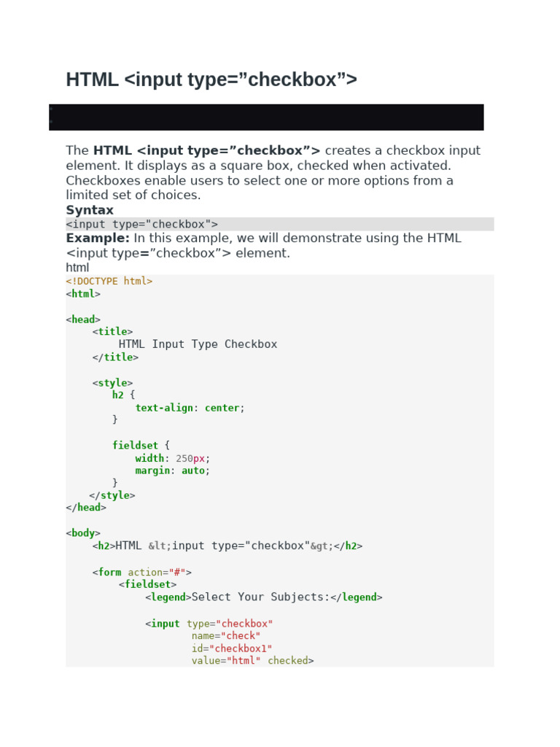This screenshot has height=747, width=560.
Task: Click the "fieldset {" selector line
Action: click(x=141, y=445)
